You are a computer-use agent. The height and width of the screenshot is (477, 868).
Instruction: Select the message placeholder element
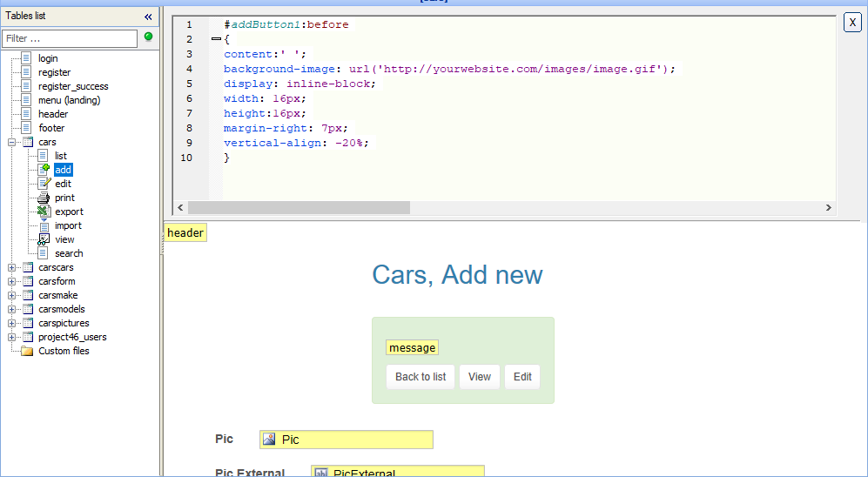[412, 347]
